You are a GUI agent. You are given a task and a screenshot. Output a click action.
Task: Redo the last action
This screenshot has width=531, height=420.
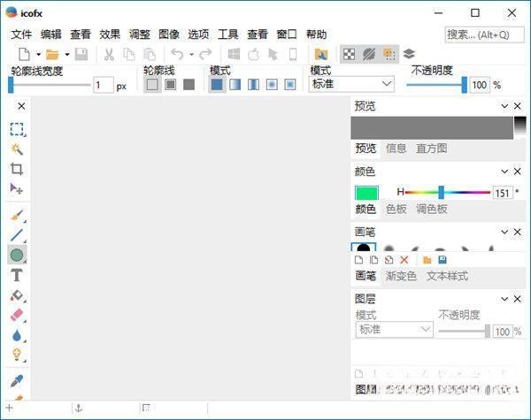(205, 54)
